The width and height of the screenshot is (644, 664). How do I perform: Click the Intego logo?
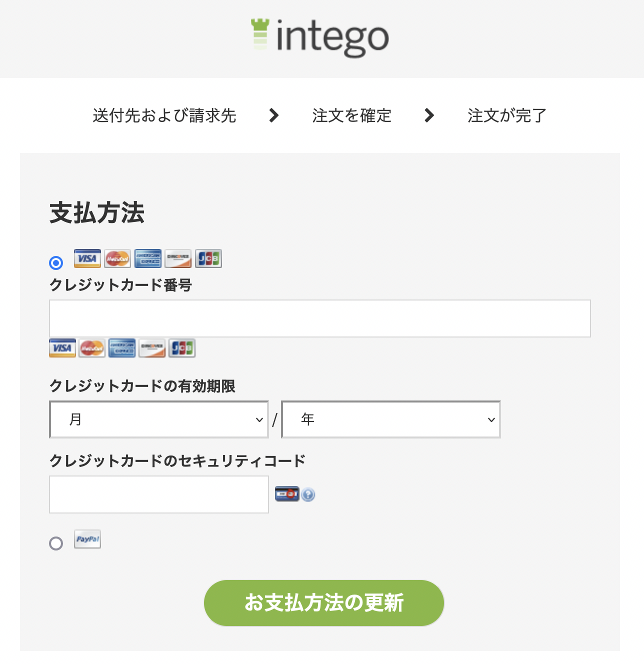pyautogui.click(x=320, y=37)
